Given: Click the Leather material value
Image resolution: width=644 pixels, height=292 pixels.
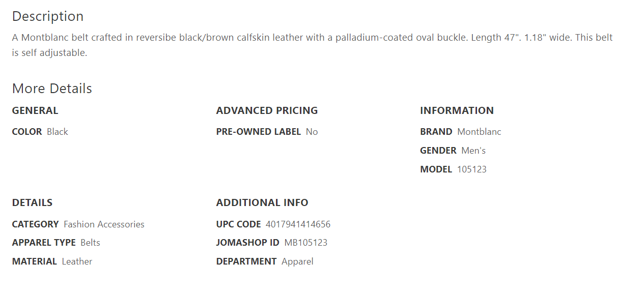Looking at the screenshot, I should [77, 261].
